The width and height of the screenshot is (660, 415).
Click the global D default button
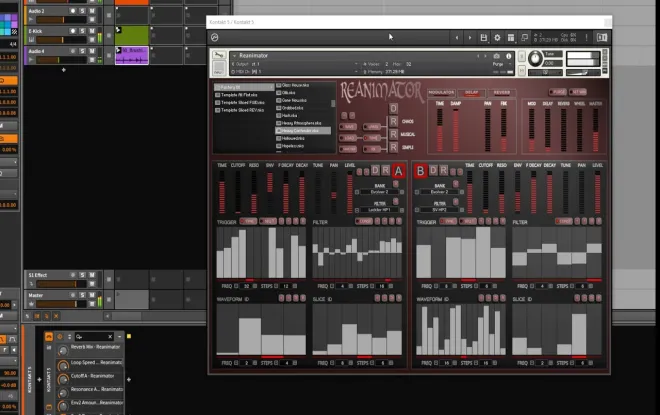393,109
